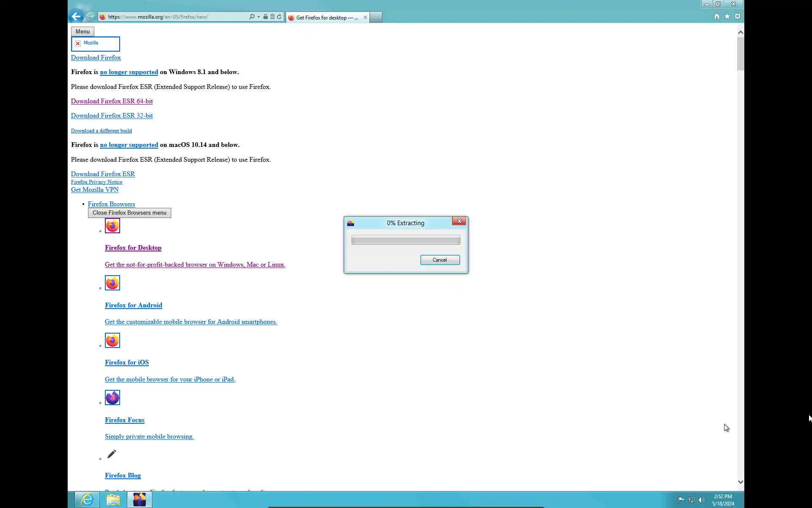The width and height of the screenshot is (812, 508).
Task: Open the address bar autocomplete dropdown arrow
Action: [258, 17]
